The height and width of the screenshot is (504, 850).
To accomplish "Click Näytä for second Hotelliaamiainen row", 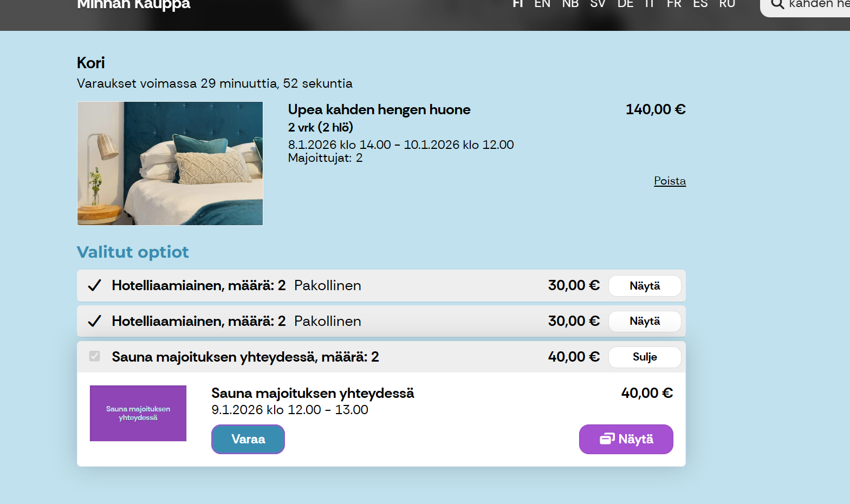I will tap(645, 321).
